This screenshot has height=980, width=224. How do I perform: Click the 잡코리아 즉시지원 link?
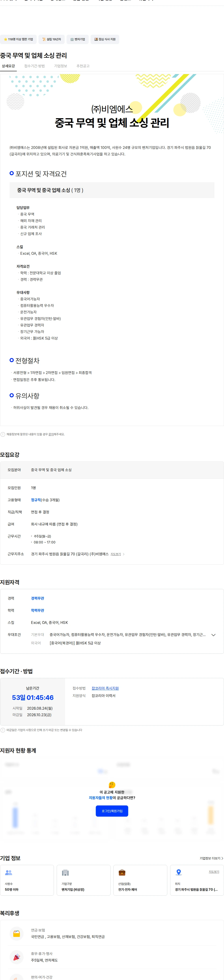point(105,688)
